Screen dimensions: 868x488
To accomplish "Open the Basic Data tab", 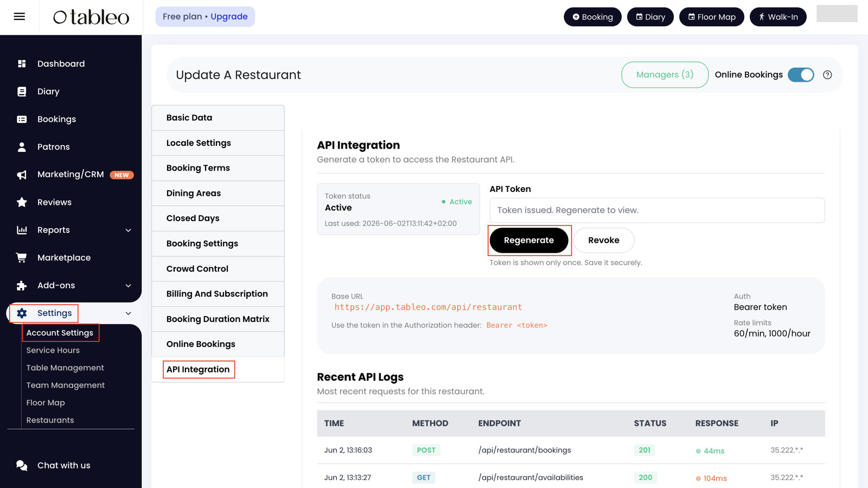I will (x=218, y=118).
